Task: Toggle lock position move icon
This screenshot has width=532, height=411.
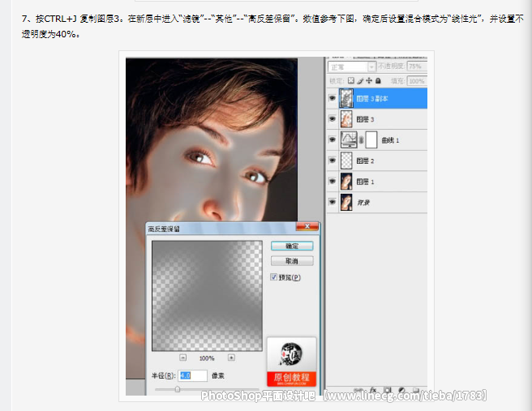Action: tap(369, 80)
